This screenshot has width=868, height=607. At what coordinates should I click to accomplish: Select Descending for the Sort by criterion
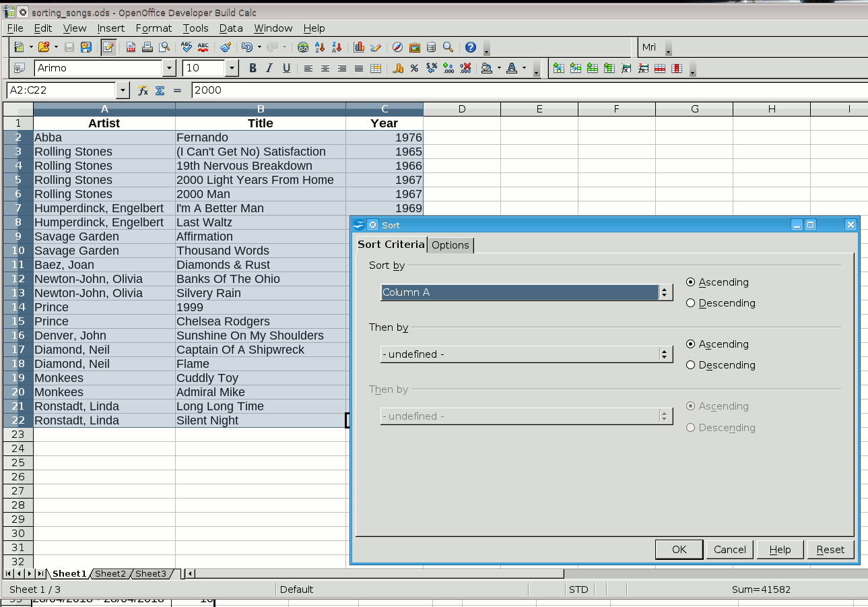click(690, 303)
